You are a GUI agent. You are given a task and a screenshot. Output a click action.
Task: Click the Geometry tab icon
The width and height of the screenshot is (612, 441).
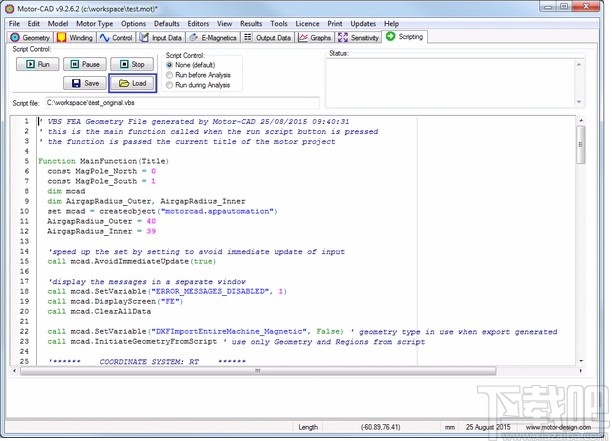[x=15, y=37]
